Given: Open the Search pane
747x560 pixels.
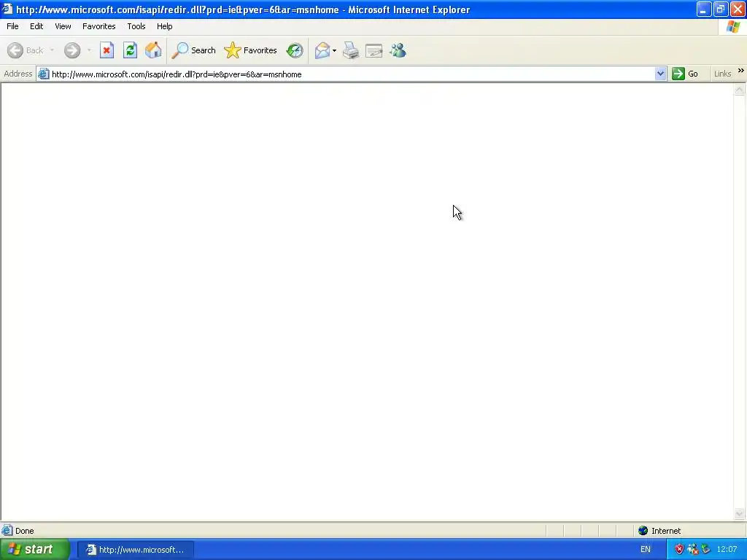Looking at the screenshot, I should 194,50.
